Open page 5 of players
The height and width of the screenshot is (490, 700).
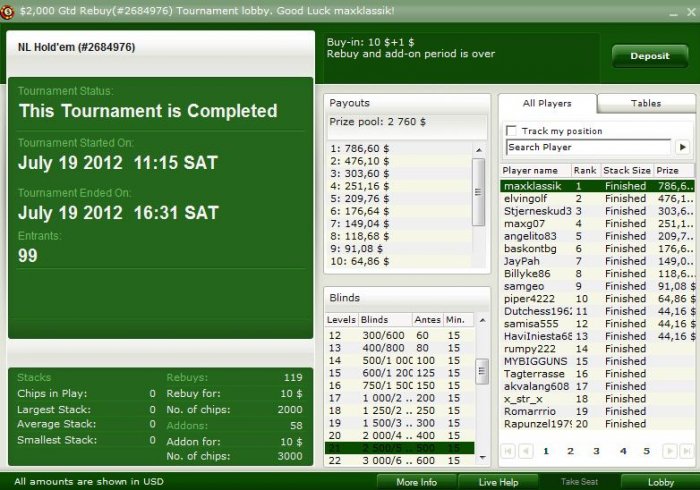click(x=646, y=451)
